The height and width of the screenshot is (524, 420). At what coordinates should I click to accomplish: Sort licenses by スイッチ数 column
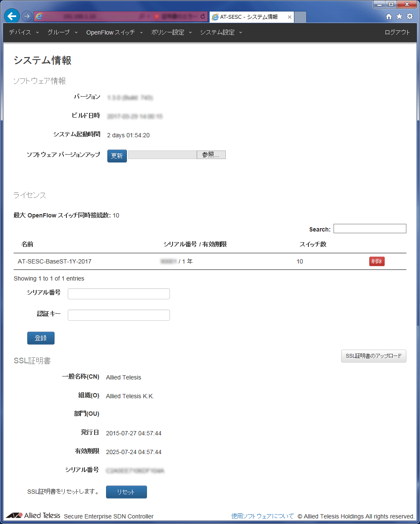click(313, 244)
